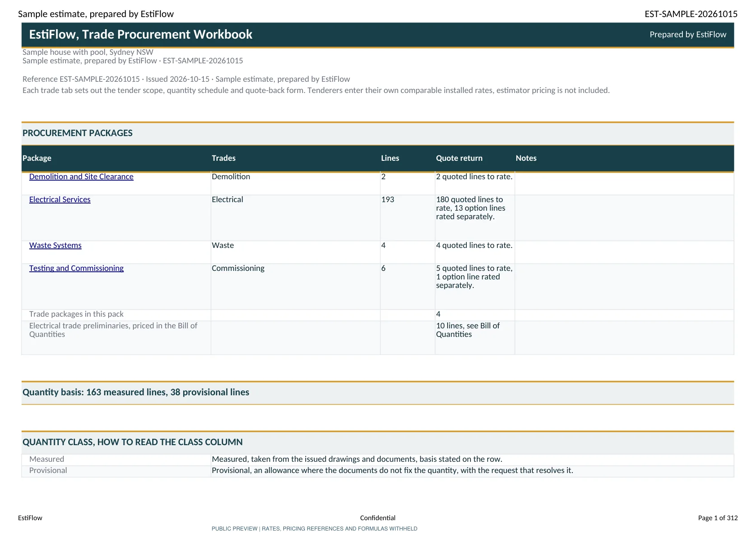Click the Provisional class description text
756x535 pixels.
pos(392,470)
